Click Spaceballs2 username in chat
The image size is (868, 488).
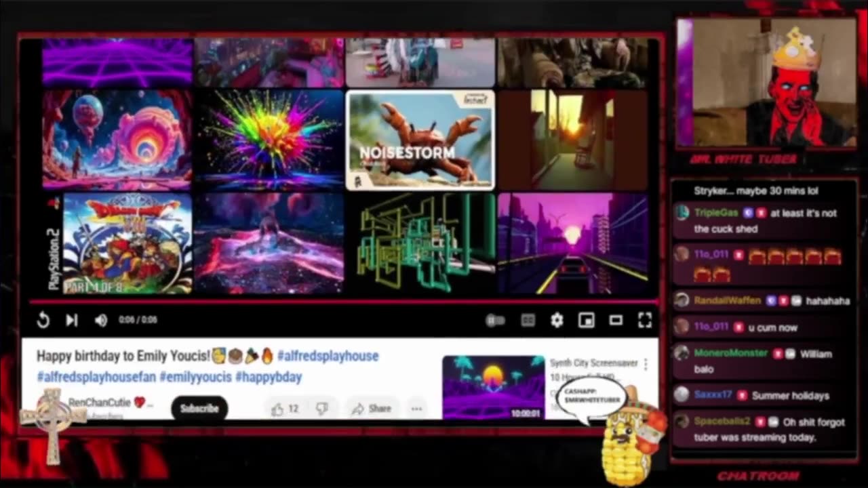pos(722,422)
